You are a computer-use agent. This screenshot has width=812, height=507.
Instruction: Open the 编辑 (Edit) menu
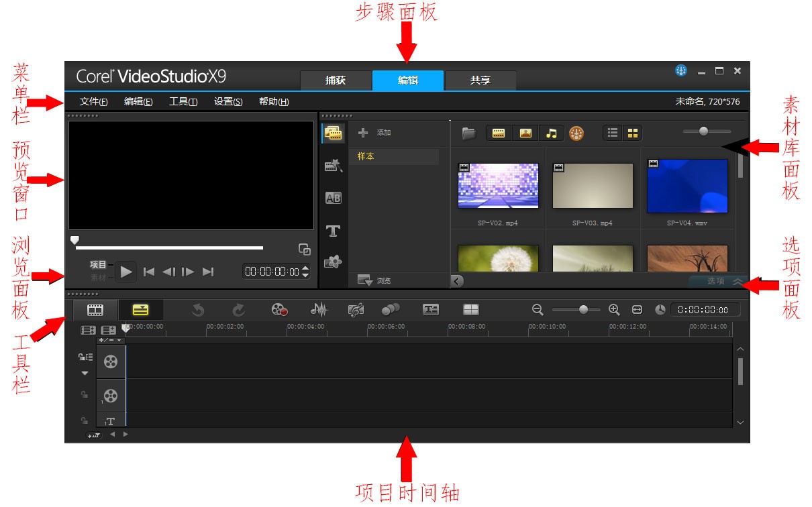pos(138,101)
